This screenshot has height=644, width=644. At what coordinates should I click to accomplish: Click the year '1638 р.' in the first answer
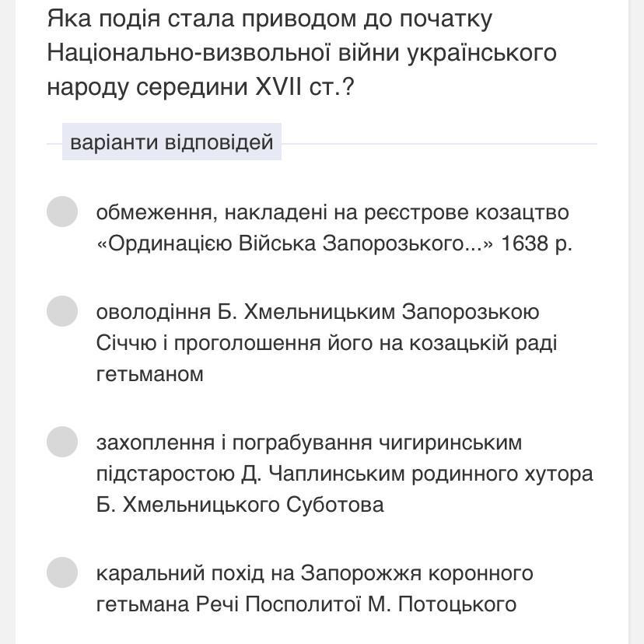[x=537, y=243]
